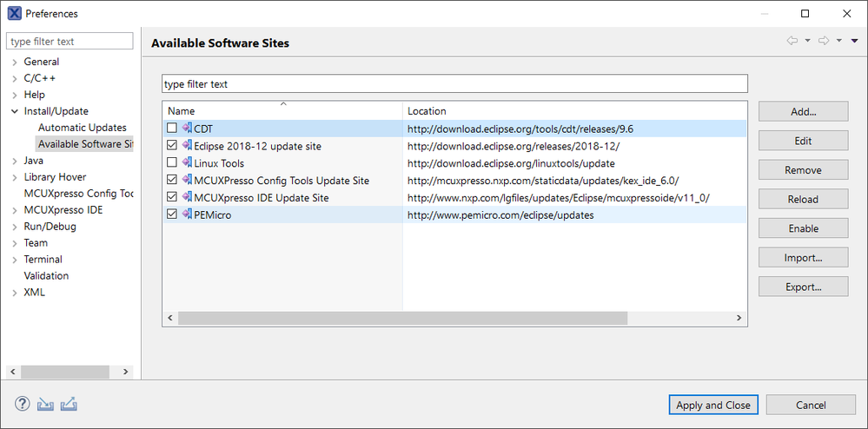Image resolution: width=868 pixels, height=429 pixels.
Task: Collapse the Install/Update tree node
Action: [14, 112]
